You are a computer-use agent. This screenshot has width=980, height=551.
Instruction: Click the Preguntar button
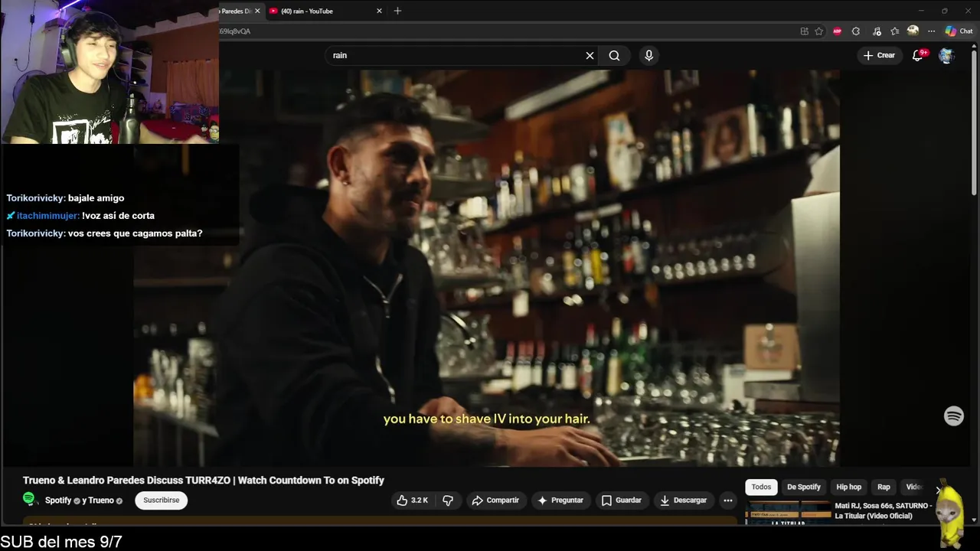coord(560,500)
